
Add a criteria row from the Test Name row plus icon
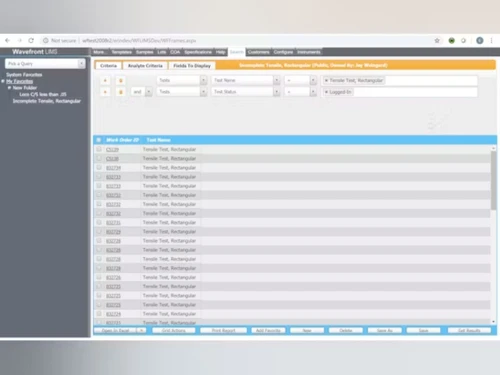pos(105,80)
